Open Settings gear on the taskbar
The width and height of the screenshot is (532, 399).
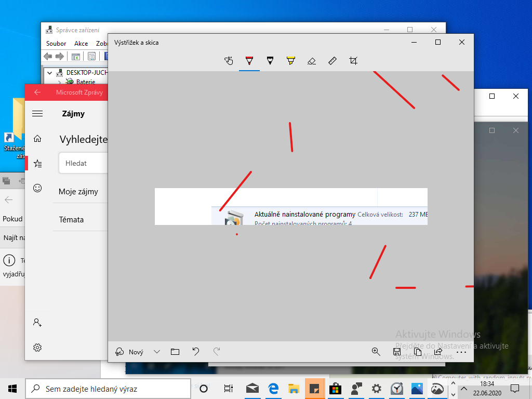point(376,389)
